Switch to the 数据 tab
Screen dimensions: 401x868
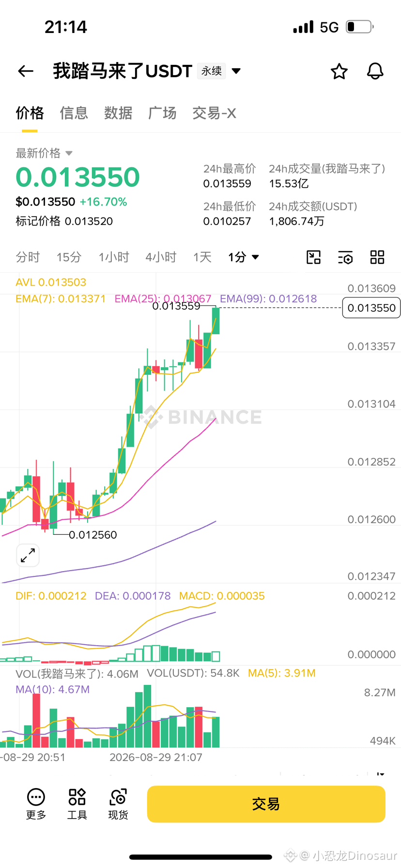[118, 113]
